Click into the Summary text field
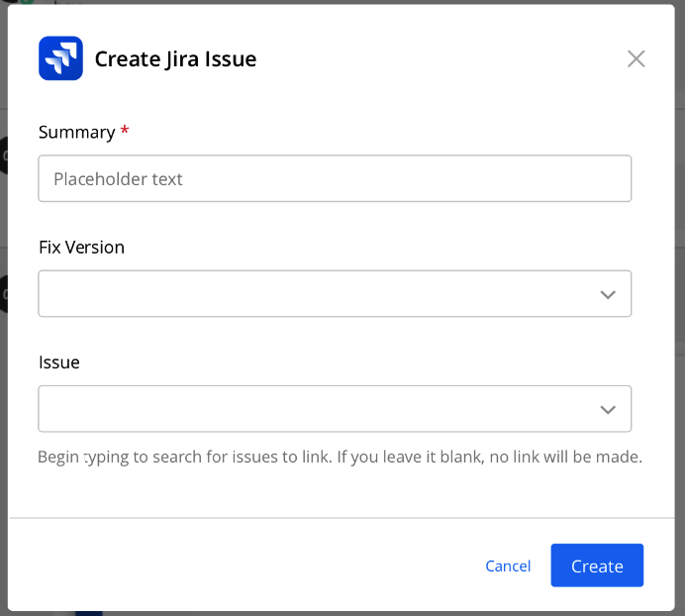685x616 pixels. [335, 178]
